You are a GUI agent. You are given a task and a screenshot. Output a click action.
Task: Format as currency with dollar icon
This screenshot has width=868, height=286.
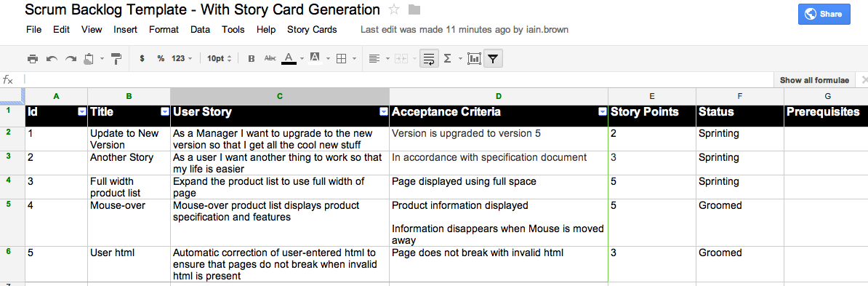click(142, 58)
